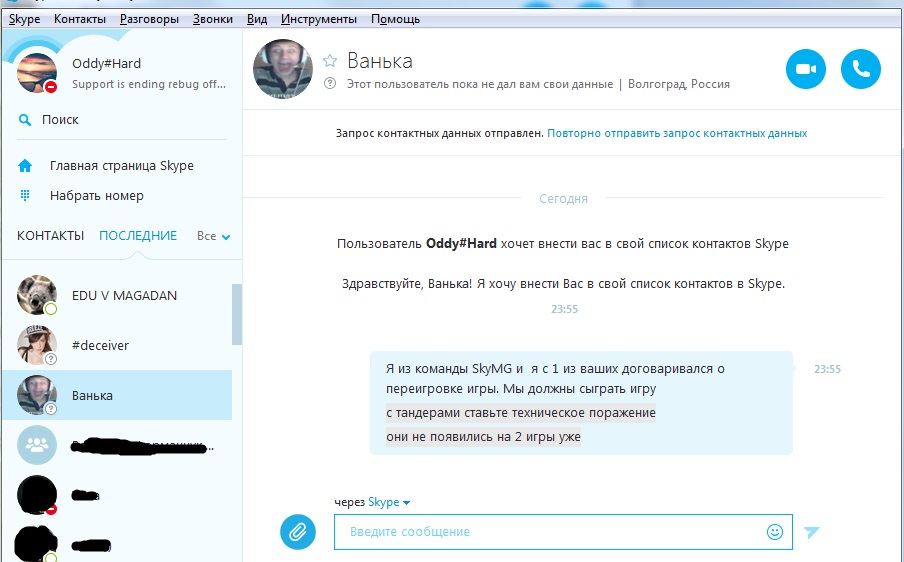The image size is (904, 562).
Task: Select EDU V MAGADAN conversation
Action: 117,295
